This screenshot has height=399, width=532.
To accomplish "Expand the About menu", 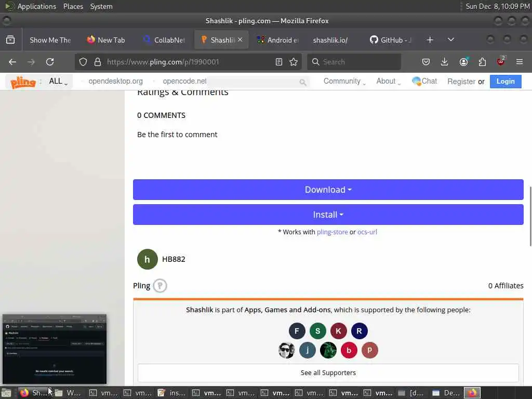I will coord(389,81).
